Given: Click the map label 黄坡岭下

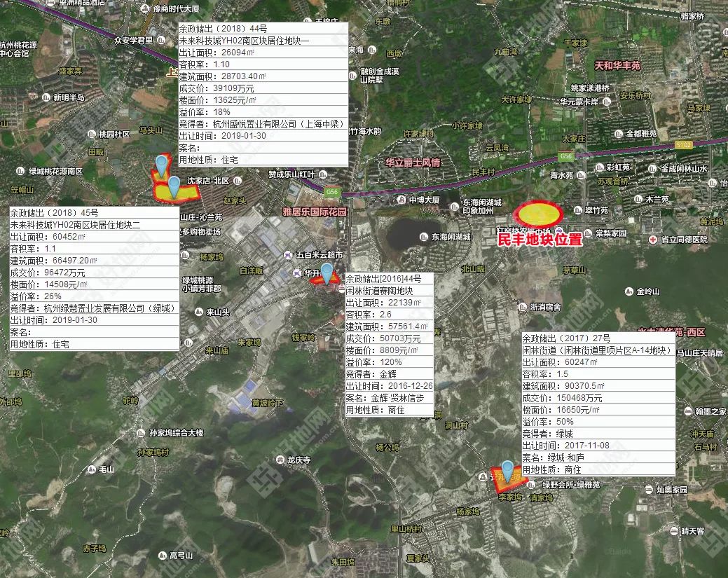Looking at the screenshot, I should tap(268, 403).
